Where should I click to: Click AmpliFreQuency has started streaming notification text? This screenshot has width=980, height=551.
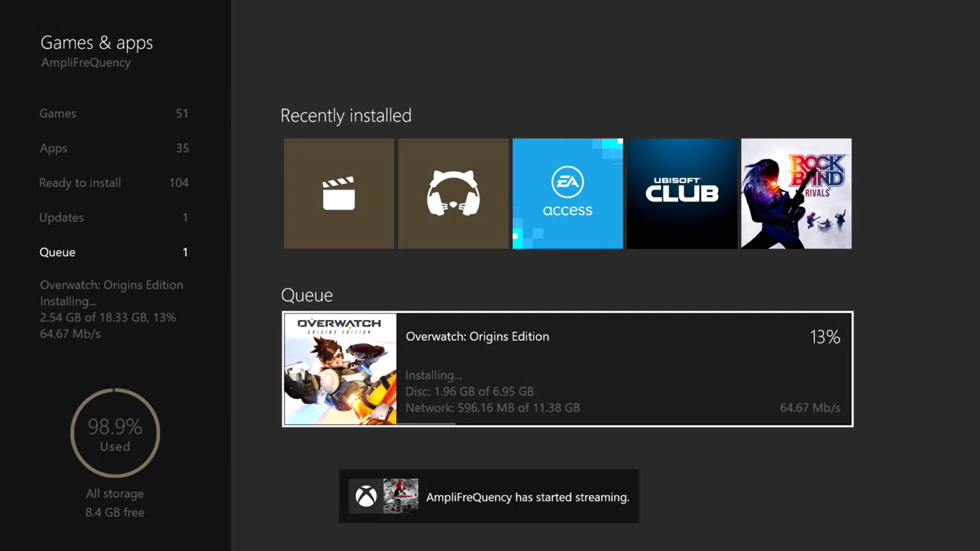527,497
